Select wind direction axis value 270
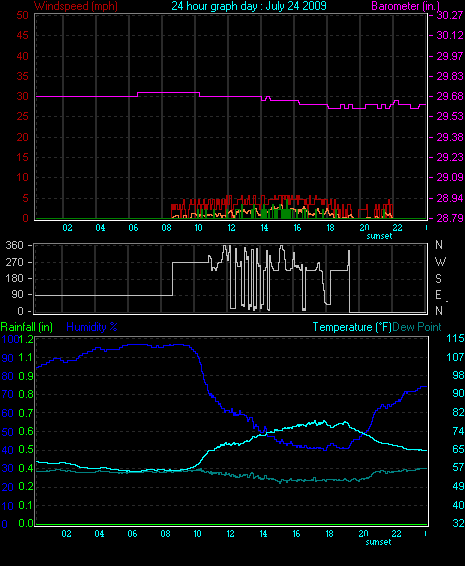 (15, 262)
